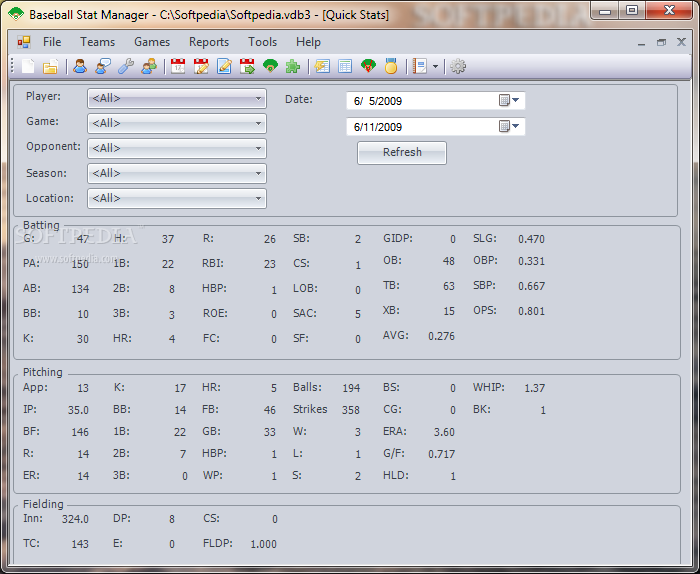700x574 pixels.
Task: Click the OBP value 0.331
Action: pyautogui.click(x=531, y=261)
